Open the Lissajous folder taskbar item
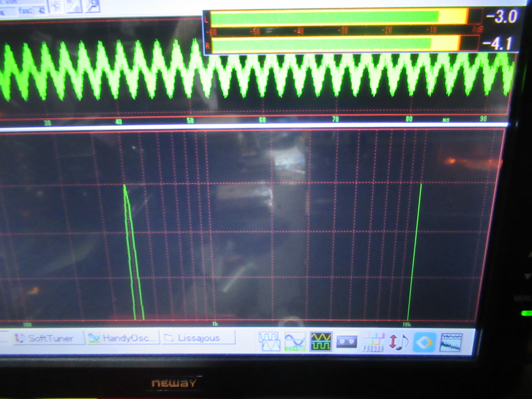This screenshot has height=399, width=532. pos(198,338)
